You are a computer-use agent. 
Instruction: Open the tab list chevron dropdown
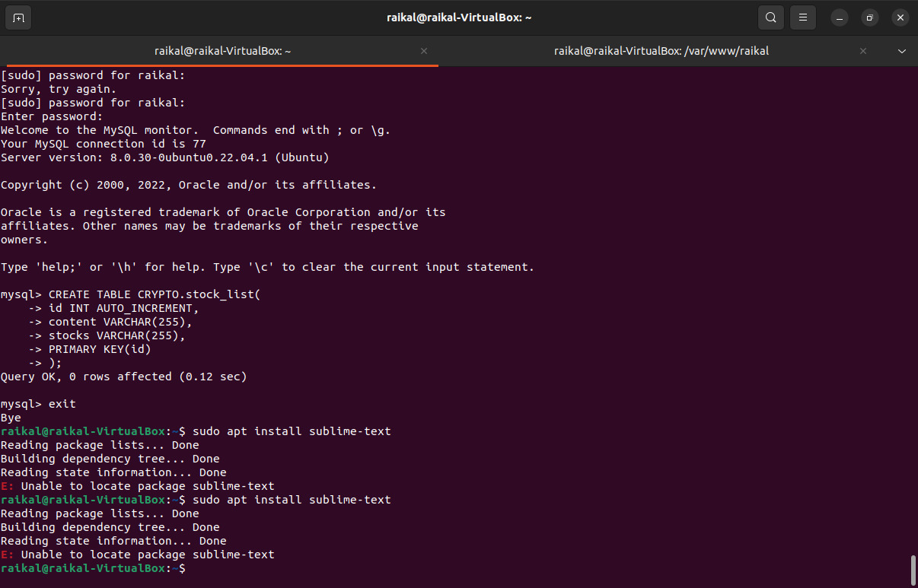pos(902,51)
